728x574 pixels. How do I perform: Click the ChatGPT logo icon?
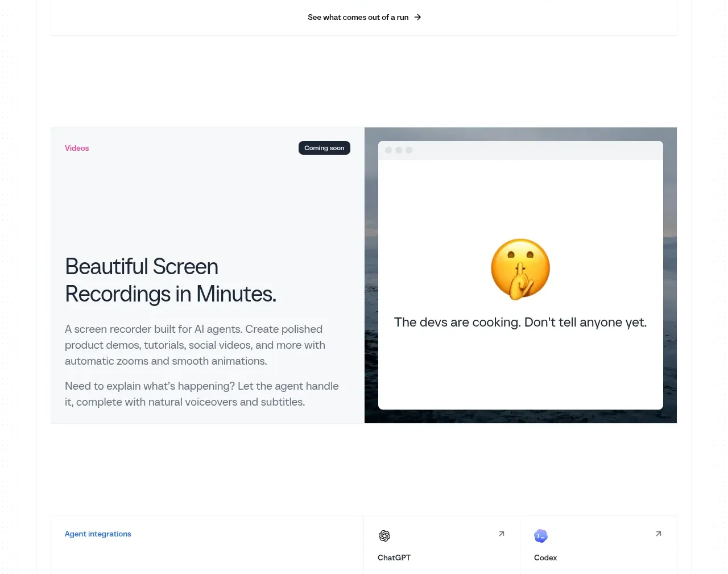384,536
